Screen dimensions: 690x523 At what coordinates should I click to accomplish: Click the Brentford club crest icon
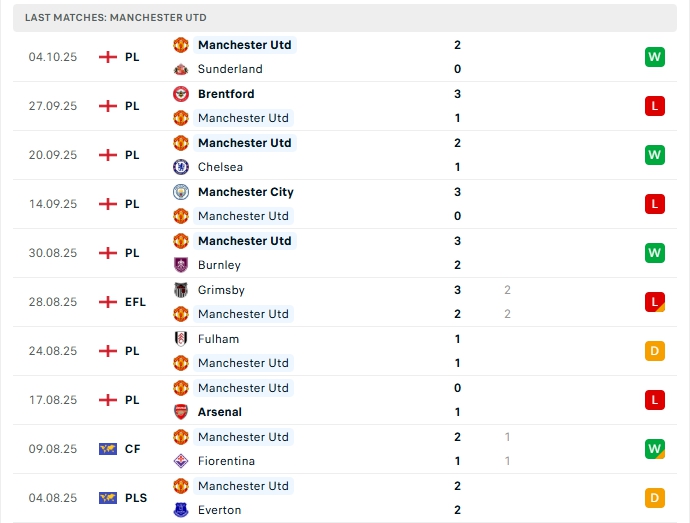181,94
